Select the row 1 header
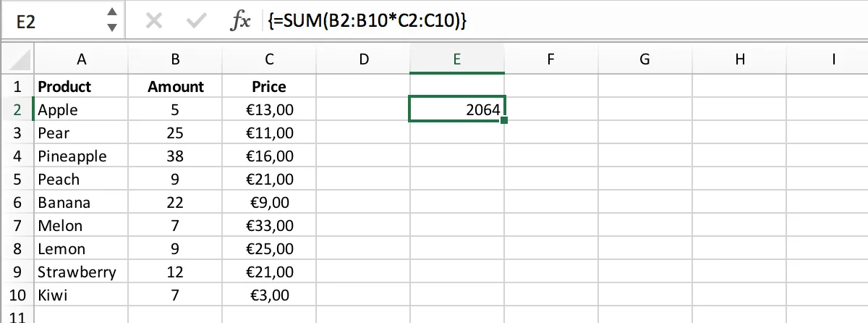Viewport: 868px width, 323px height. coord(17,87)
